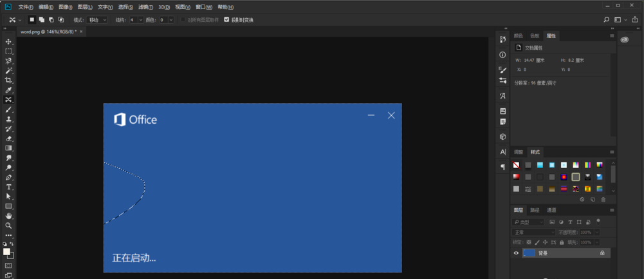The height and width of the screenshot is (279, 644).
Task: Toggle the layer filter on/off switch
Action: 598,221
